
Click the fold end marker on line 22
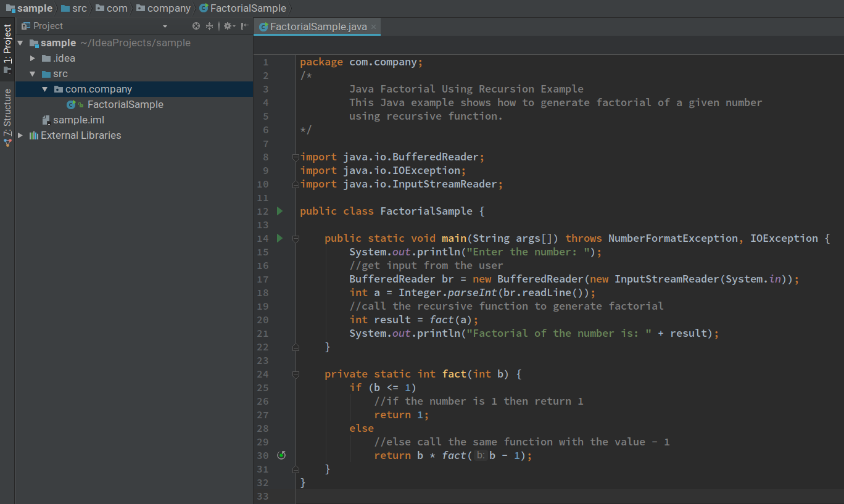click(296, 347)
